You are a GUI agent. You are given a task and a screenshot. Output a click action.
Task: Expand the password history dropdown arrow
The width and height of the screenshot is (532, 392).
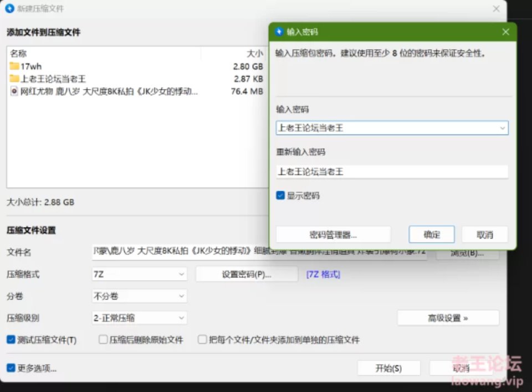pos(502,128)
